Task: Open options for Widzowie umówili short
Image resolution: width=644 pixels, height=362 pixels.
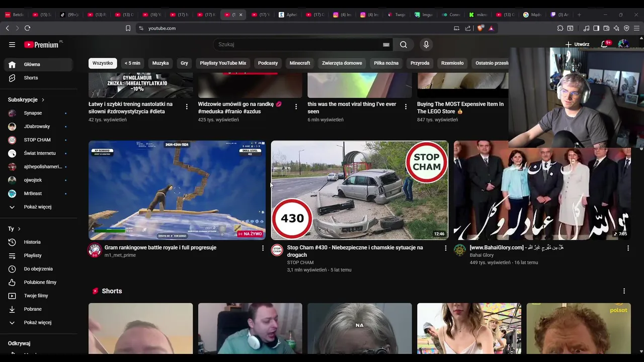Action: coord(296,107)
